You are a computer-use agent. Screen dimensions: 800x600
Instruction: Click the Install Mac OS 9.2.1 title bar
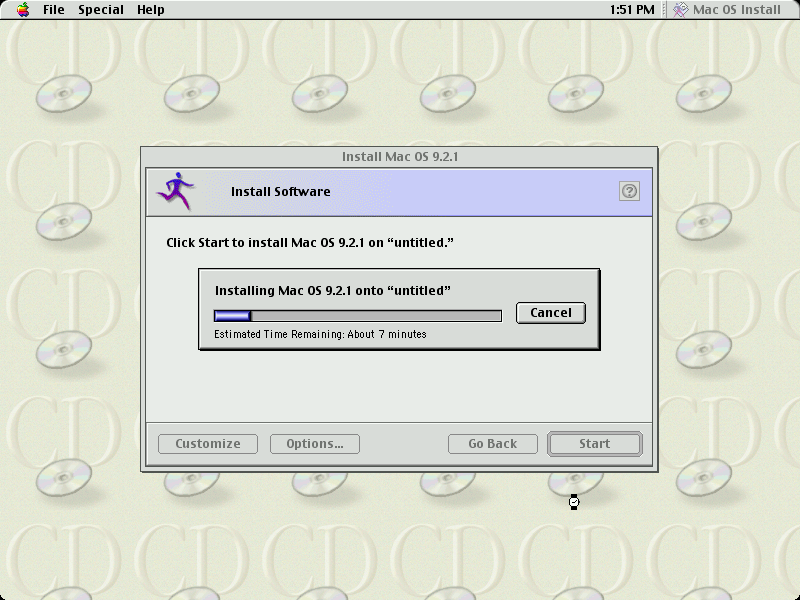point(399,156)
